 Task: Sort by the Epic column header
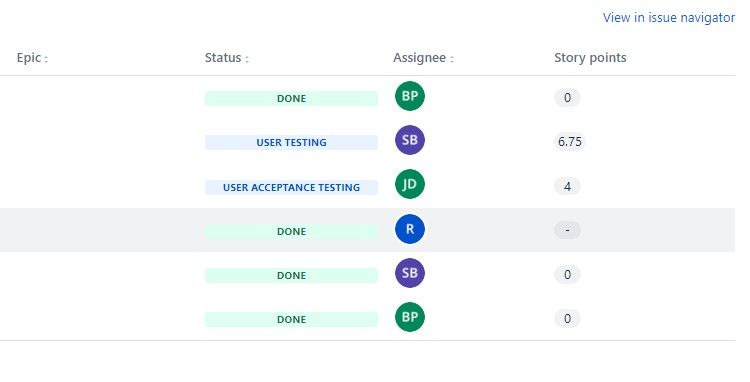(32, 58)
